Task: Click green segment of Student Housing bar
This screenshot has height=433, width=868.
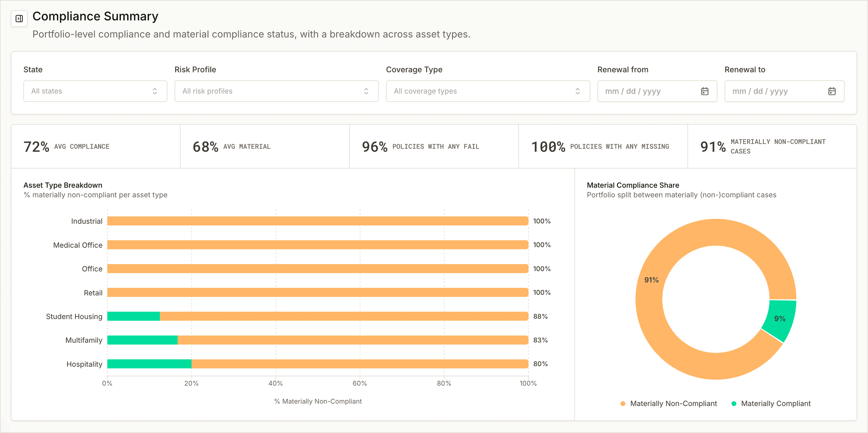Action: coord(133,316)
